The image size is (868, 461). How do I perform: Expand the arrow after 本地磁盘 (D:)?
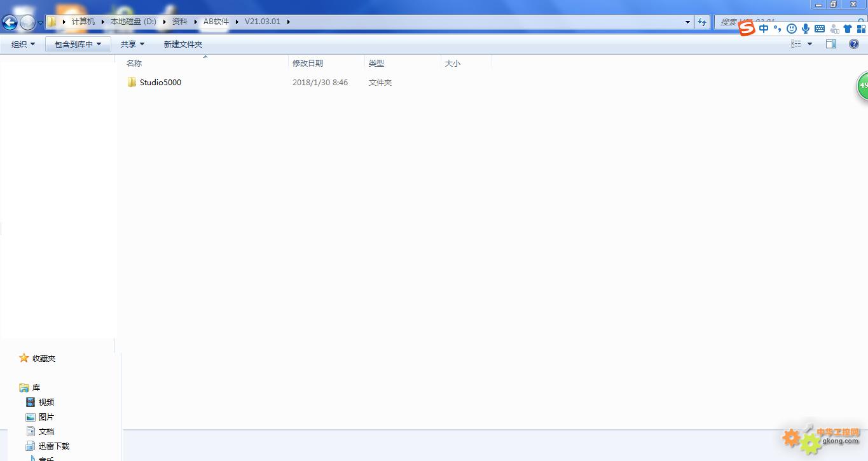click(x=164, y=22)
